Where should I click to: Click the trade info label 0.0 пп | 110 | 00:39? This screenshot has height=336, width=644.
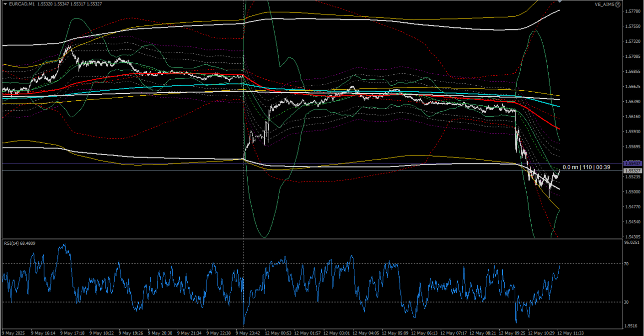pos(586,168)
